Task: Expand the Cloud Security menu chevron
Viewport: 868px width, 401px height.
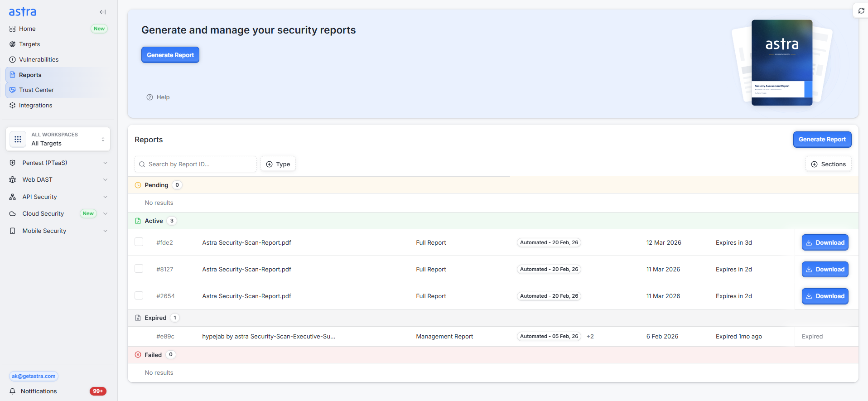Action: [105, 213]
